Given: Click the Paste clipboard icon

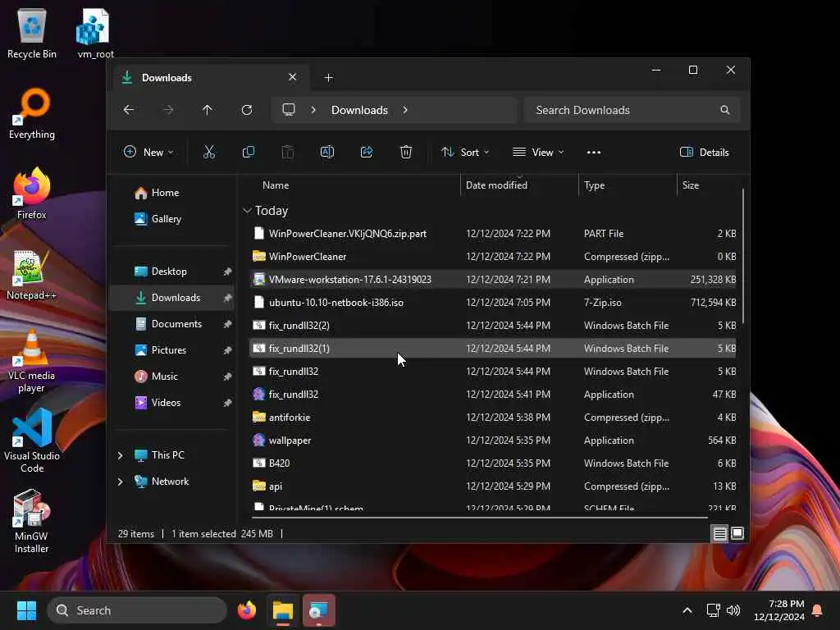Looking at the screenshot, I should (x=288, y=152).
